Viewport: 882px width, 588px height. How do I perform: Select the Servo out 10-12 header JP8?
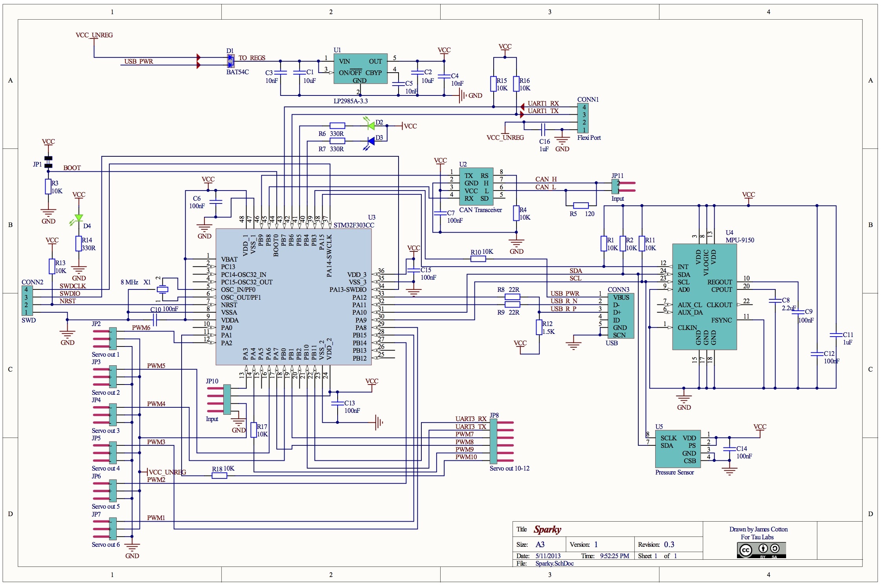click(x=493, y=441)
